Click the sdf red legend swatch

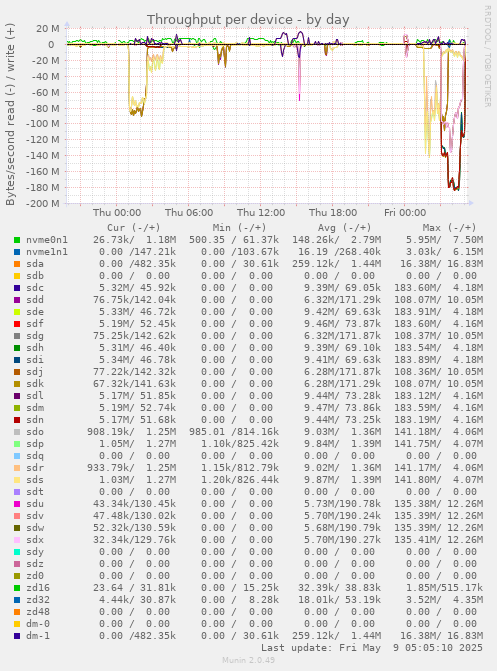tap(17, 324)
